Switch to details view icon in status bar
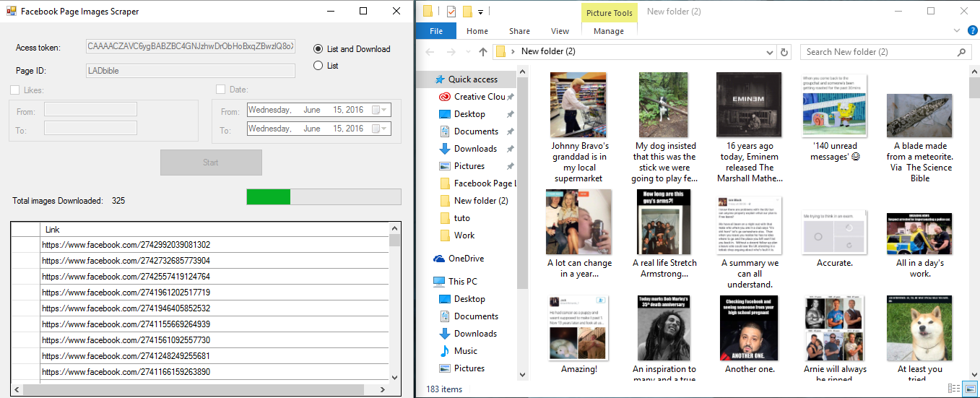This screenshot has height=398, width=980. point(954,389)
